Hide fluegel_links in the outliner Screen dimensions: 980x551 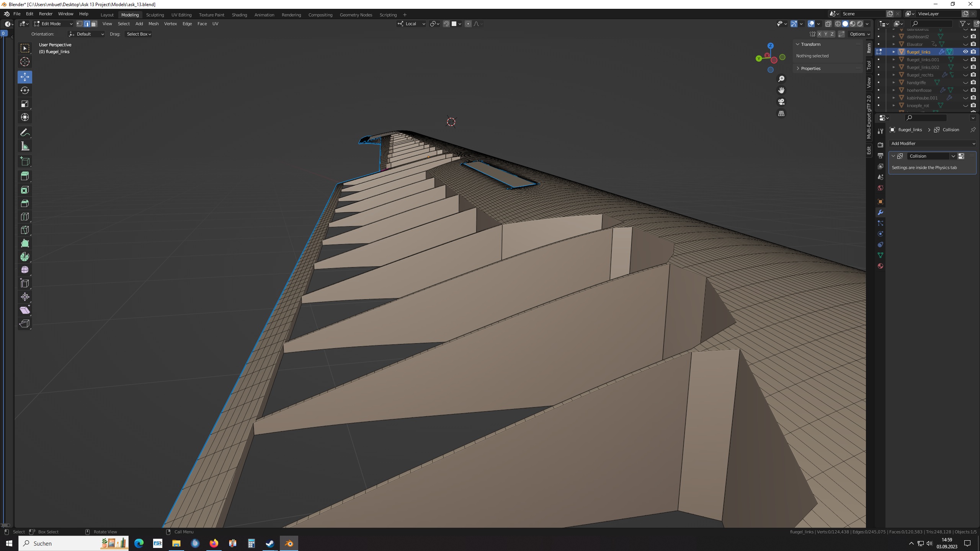pyautogui.click(x=965, y=52)
